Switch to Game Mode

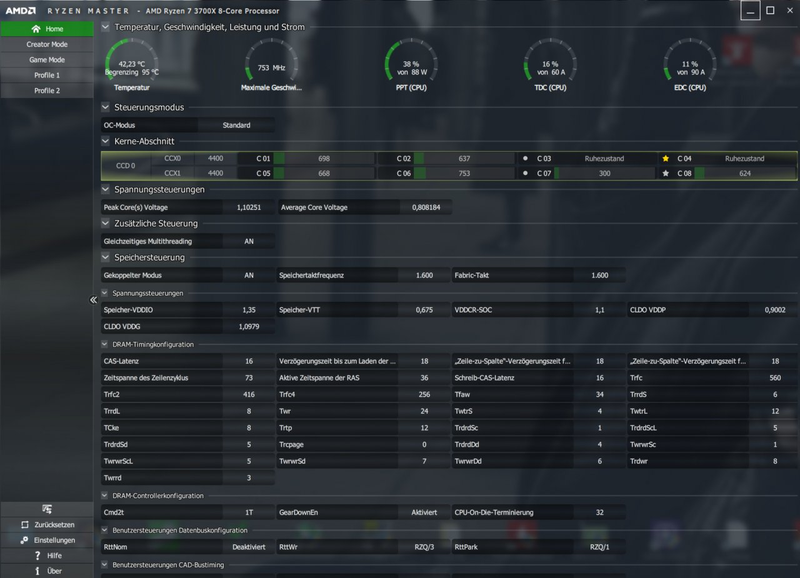(47, 60)
